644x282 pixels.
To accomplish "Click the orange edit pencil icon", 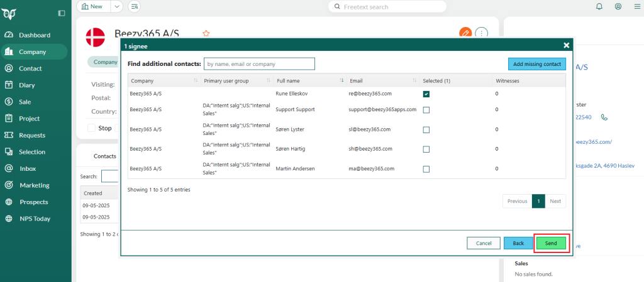I will (x=465, y=33).
